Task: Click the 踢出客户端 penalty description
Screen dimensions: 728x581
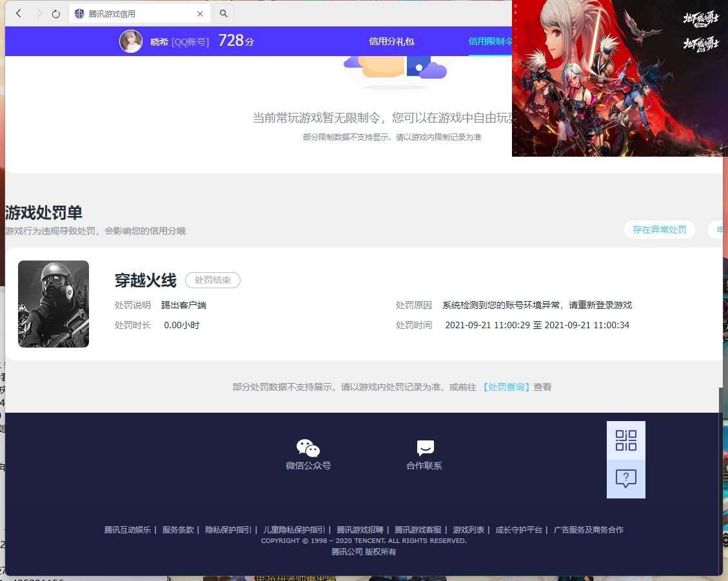Action: click(x=184, y=305)
